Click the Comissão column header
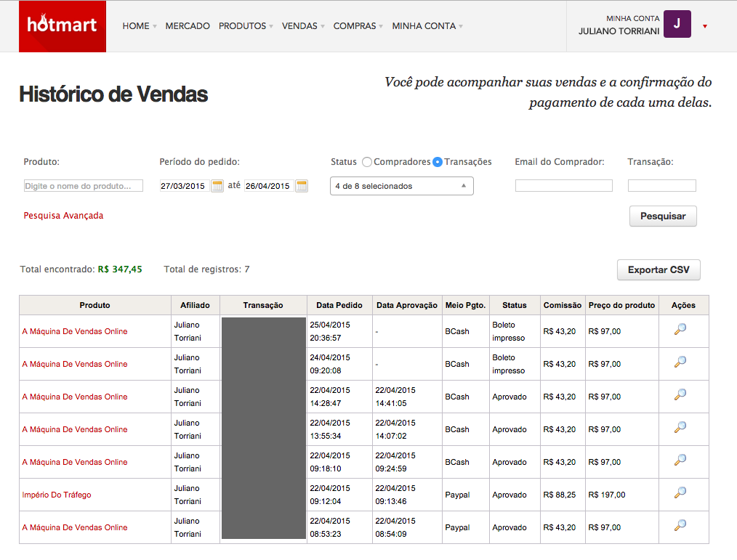737x560 pixels. [563, 305]
